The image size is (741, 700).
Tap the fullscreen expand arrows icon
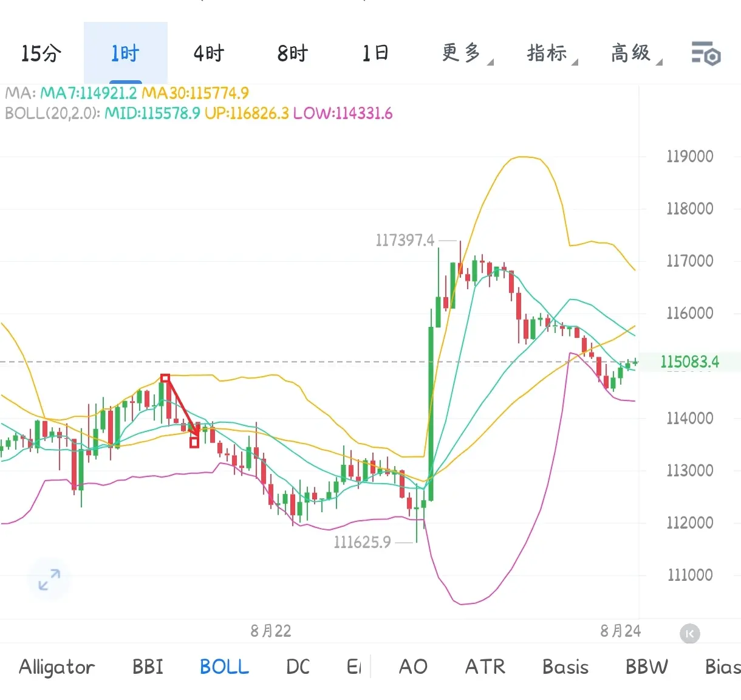(49, 579)
